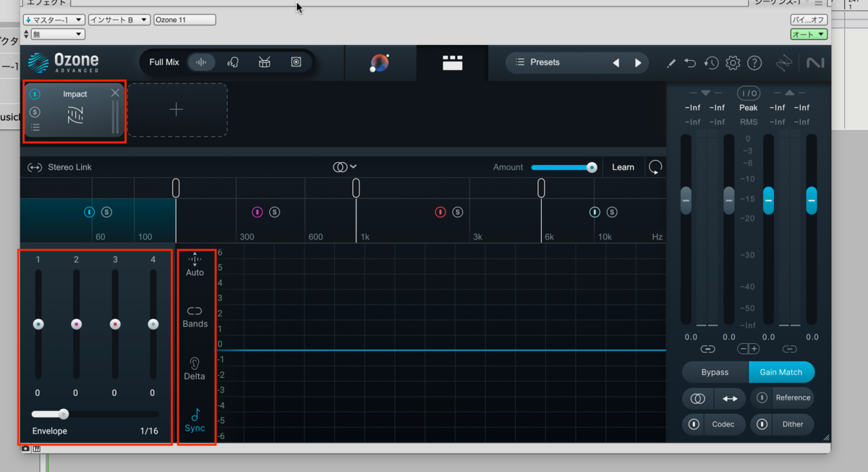Click the Impact module waveform icon
The height and width of the screenshot is (472, 868).
(x=75, y=115)
